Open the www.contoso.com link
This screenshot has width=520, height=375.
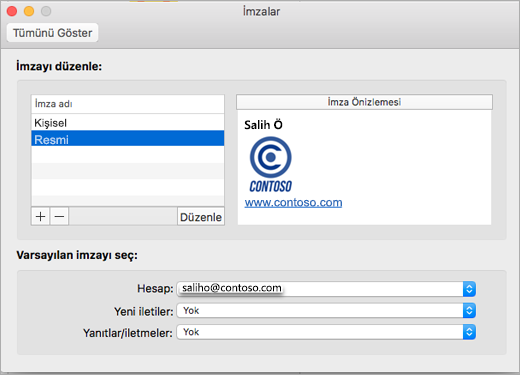coord(293,203)
